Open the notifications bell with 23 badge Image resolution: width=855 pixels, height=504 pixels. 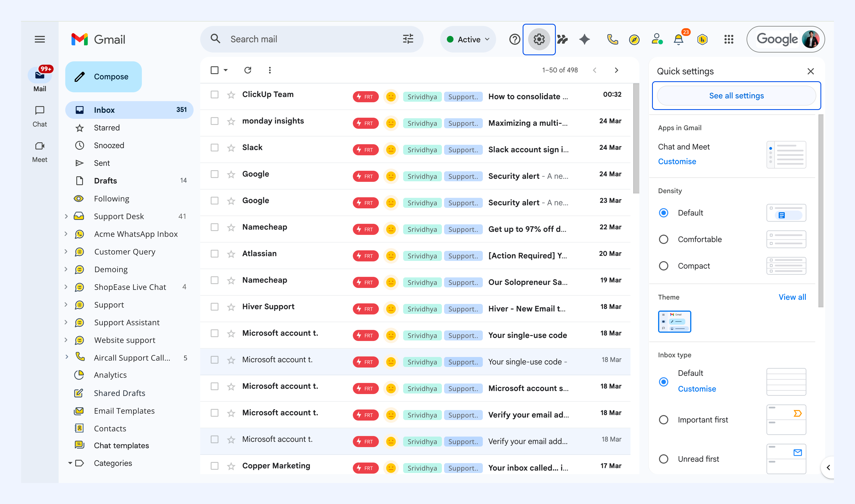tap(679, 40)
